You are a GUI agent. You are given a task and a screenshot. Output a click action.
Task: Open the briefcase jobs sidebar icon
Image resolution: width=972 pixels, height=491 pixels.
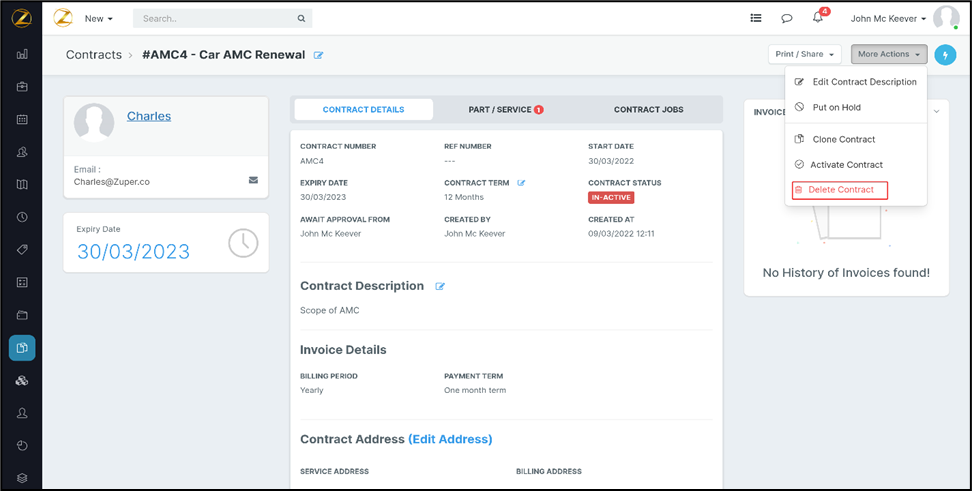click(x=22, y=87)
